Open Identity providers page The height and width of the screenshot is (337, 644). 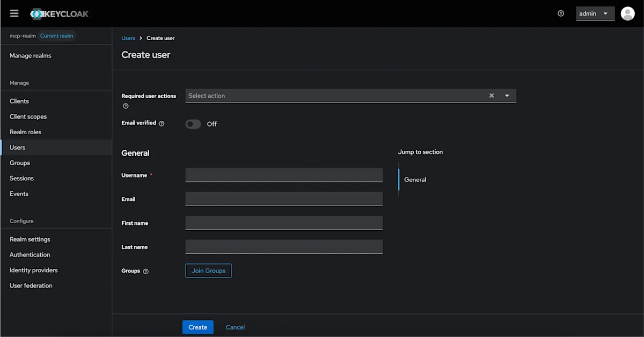pos(33,270)
